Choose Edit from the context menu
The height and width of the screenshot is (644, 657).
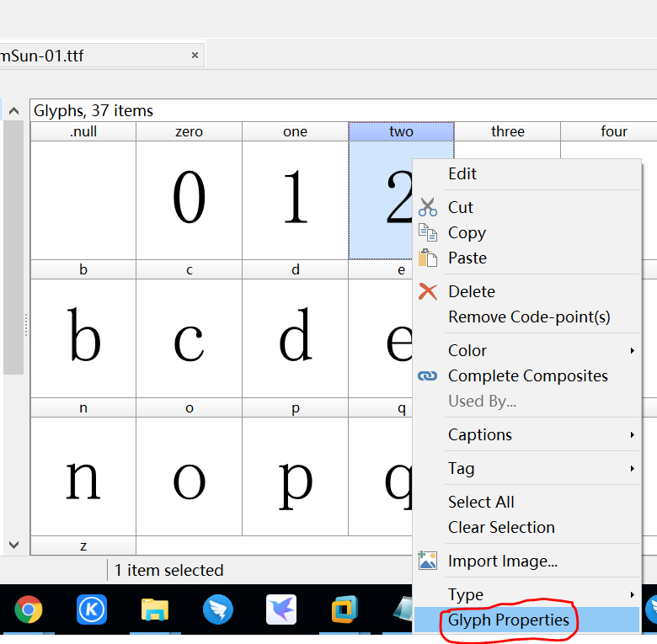[527, 173]
